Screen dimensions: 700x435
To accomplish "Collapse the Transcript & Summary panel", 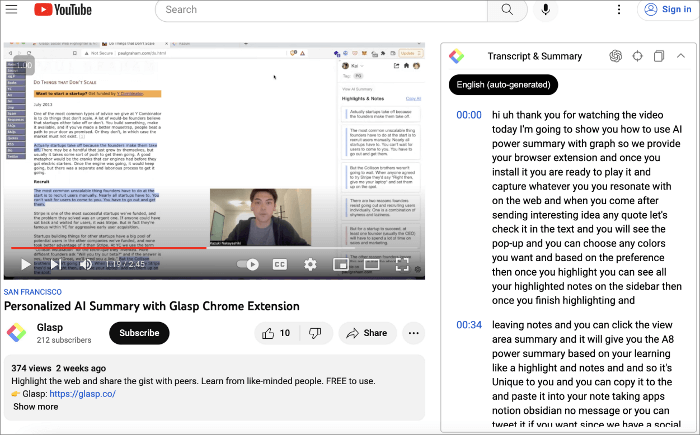I will coord(681,56).
